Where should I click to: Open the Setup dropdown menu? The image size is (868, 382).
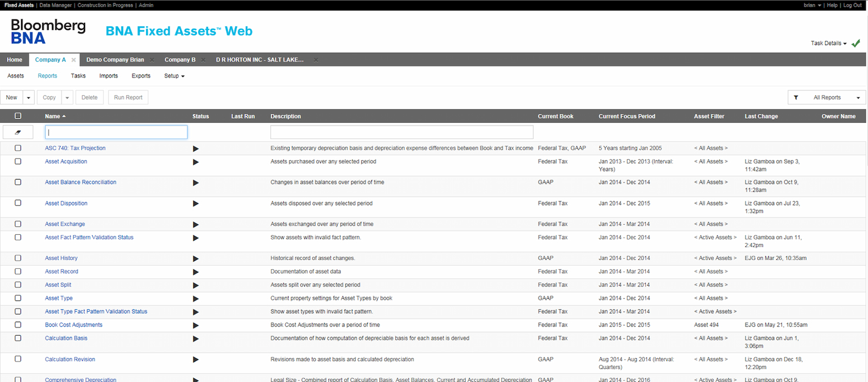click(x=174, y=76)
